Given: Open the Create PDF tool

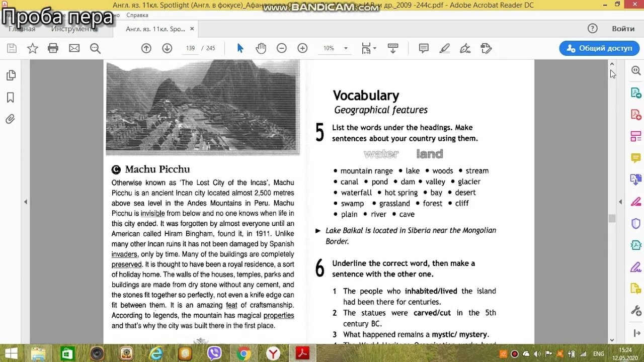Looking at the screenshot, I should [636, 115].
